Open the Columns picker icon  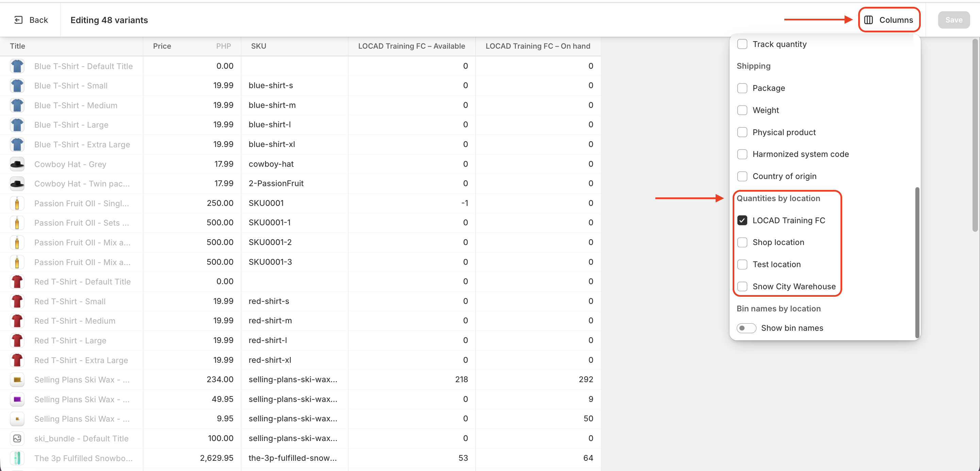tap(868, 20)
